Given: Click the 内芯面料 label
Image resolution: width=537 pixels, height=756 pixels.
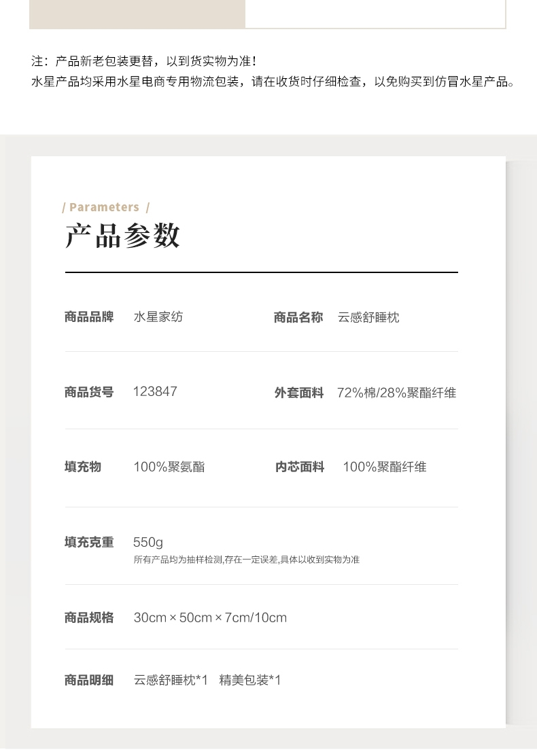Looking at the screenshot, I should (300, 467).
